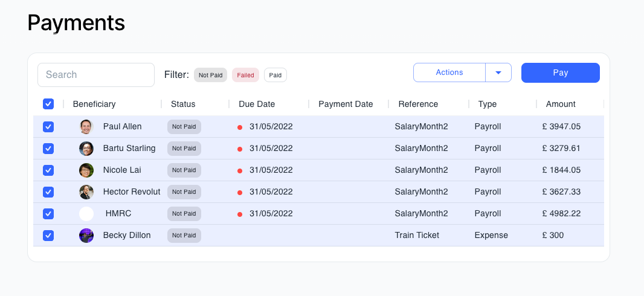Click the red overdue dot for Paul Allen
This screenshot has width=644, height=296.
(x=240, y=127)
